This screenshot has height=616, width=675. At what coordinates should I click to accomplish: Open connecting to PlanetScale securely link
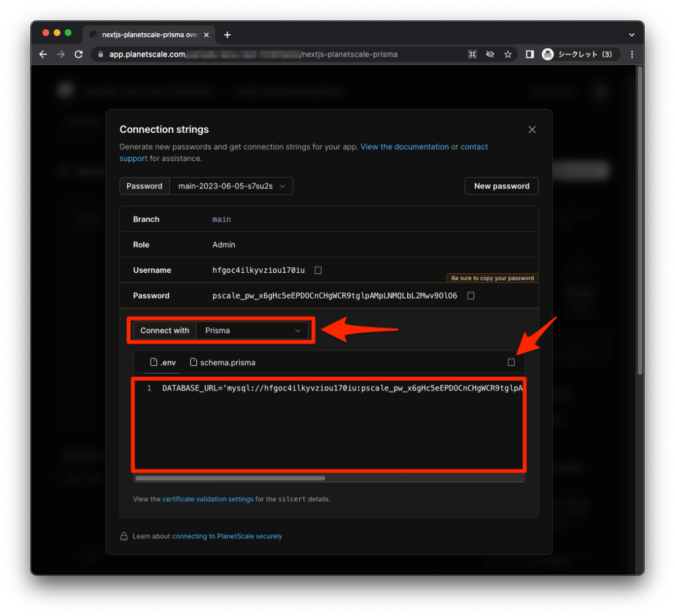coord(227,536)
